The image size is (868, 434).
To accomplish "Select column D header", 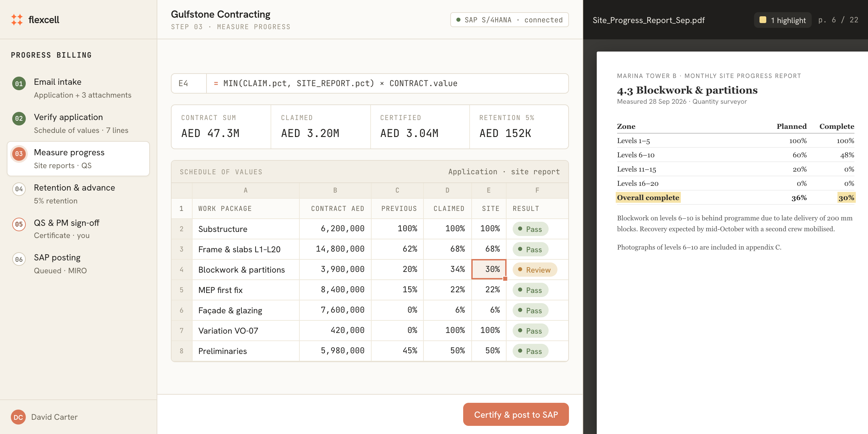I will tap(447, 191).
